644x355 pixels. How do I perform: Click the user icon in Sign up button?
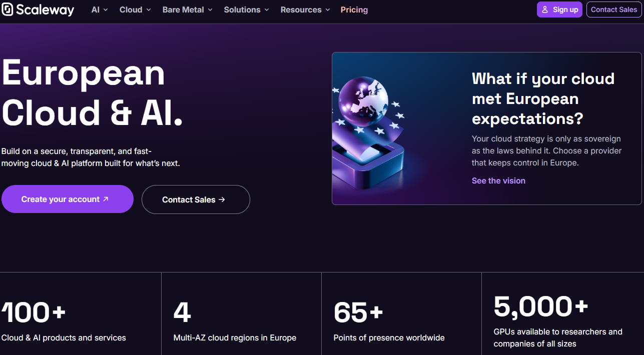coord(545,9)
